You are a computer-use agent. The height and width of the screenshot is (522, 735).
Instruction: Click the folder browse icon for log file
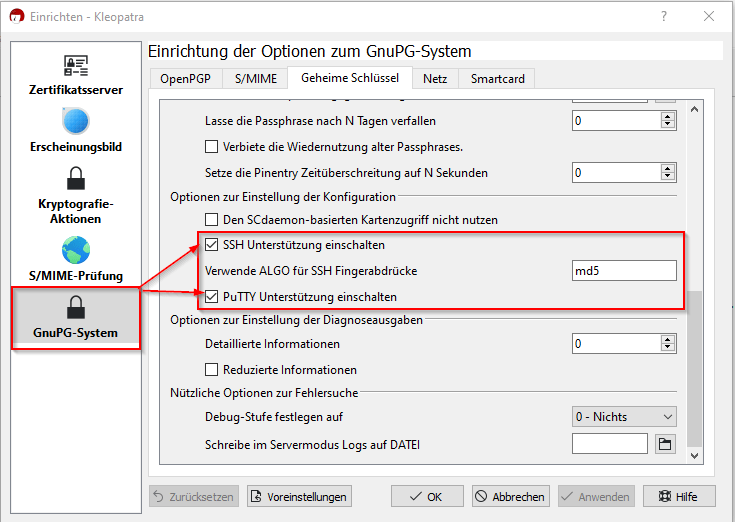pos(665,444)
